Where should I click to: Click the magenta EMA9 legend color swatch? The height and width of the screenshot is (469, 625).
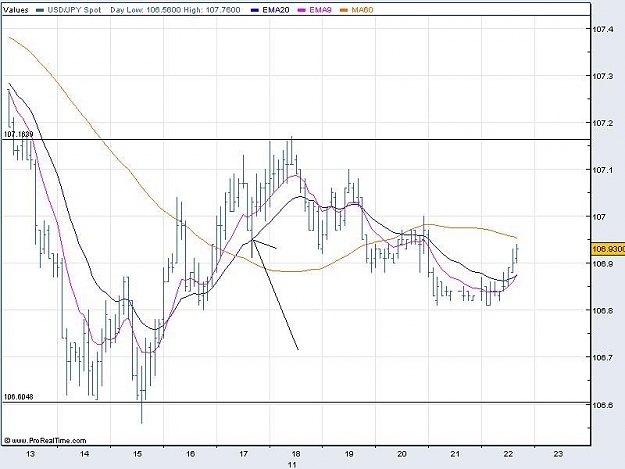302,10
